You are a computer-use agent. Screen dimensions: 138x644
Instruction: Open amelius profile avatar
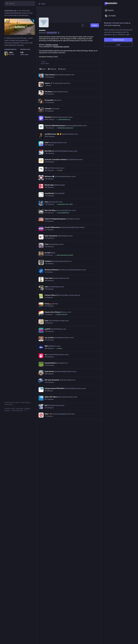coord(44,23)
